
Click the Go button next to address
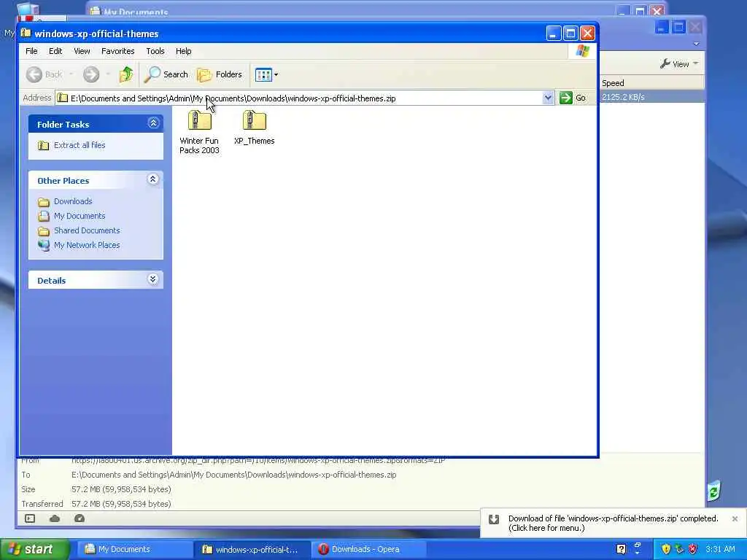[x=573, y=98]
